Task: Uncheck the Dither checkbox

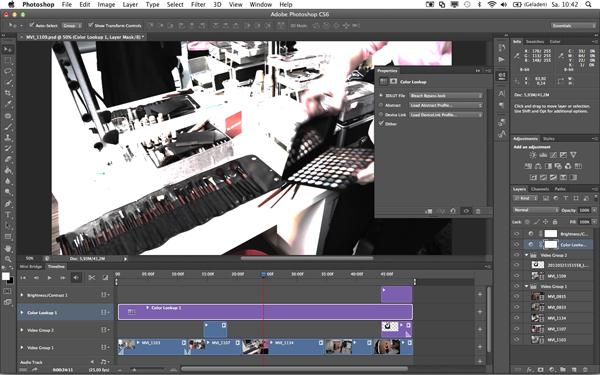Action: tap(381, 124)
